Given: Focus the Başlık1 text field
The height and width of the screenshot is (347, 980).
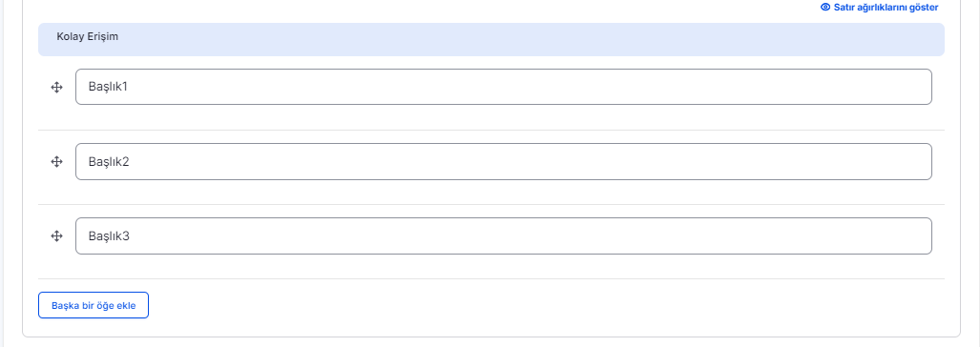Looking at the screenshot, I should click(504, 87).
